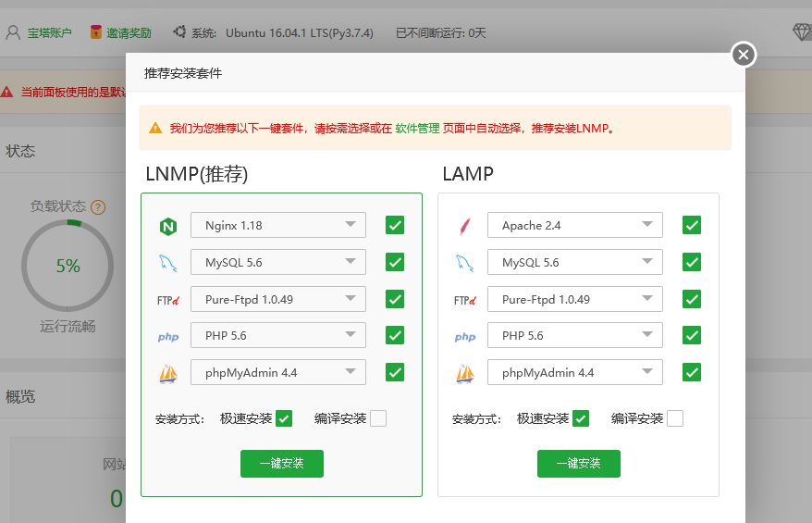Click the user account icon in top bar

[13, 32]
